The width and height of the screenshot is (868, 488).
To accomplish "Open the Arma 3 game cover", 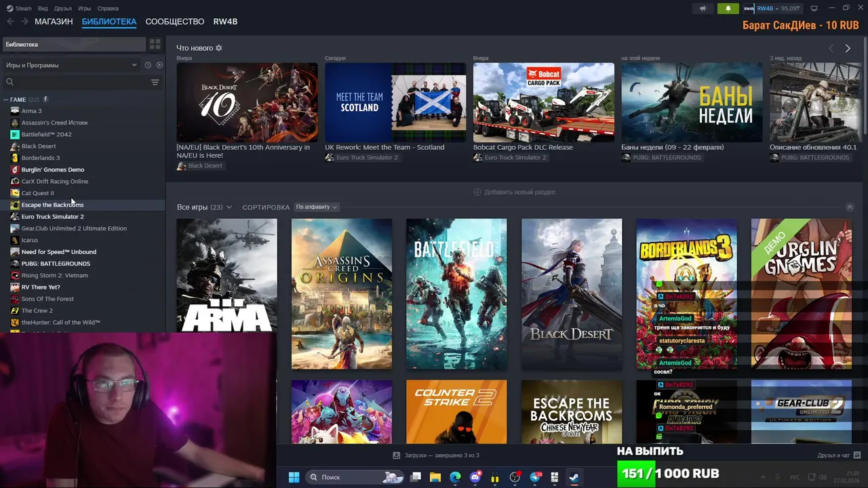I will [x=226, y=275].
